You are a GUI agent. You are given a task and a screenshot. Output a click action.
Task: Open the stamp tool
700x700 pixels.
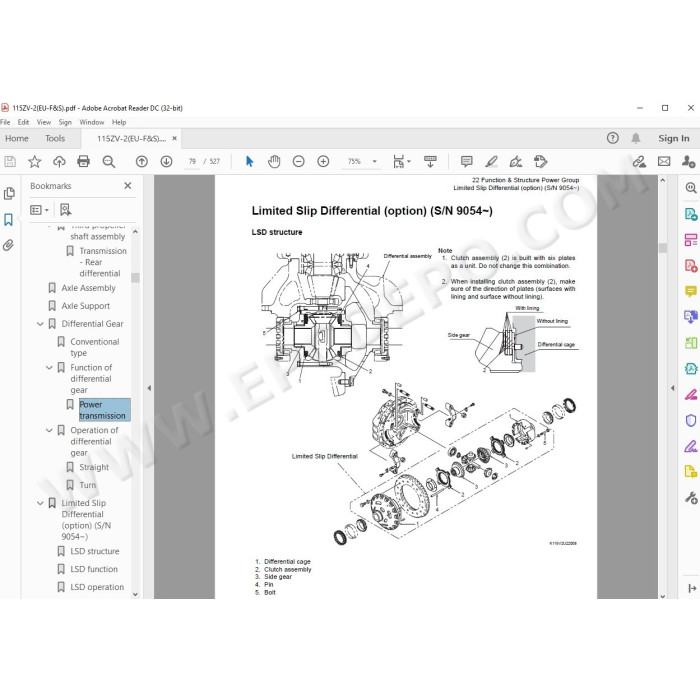click(540, 162)
